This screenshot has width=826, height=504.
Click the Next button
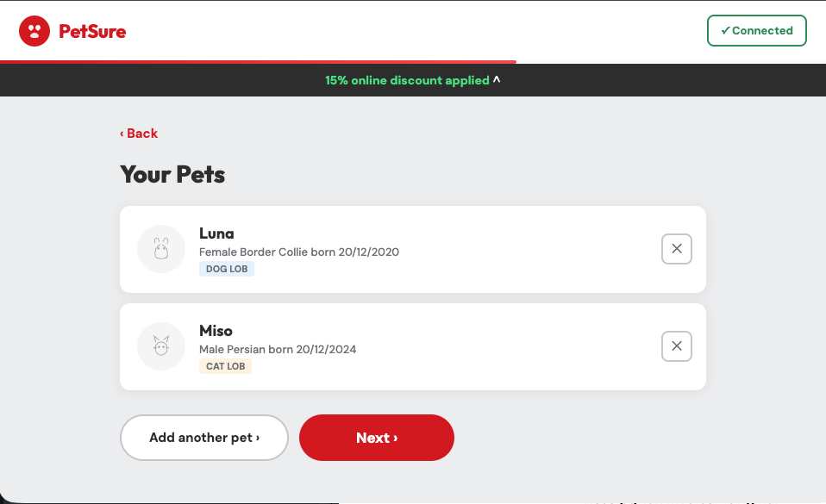(377, 438)
